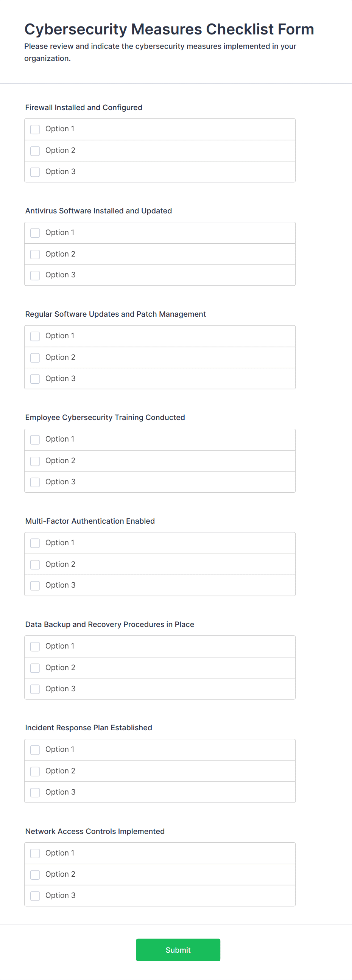Check Option 2 under Firewall Installed and Configured
This screenshot has width=352, height=980.
click(x=34, y=151)
